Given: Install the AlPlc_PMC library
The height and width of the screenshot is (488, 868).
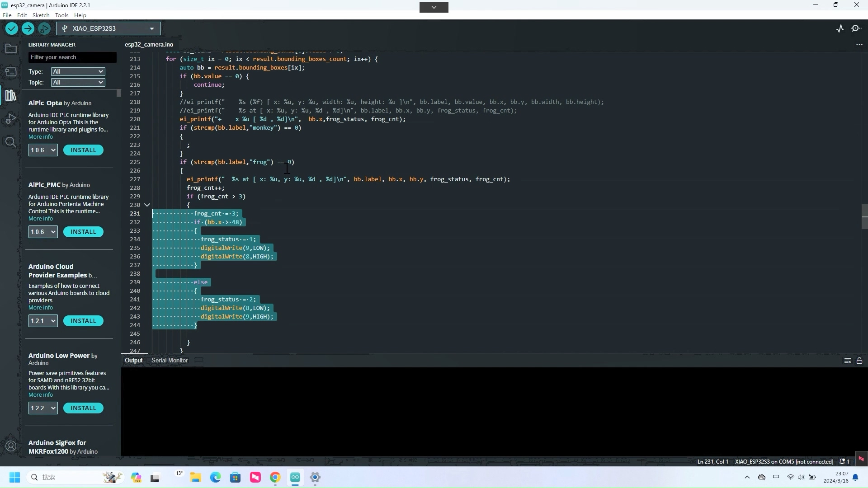Looking at the screenshot, I should 83,232.
